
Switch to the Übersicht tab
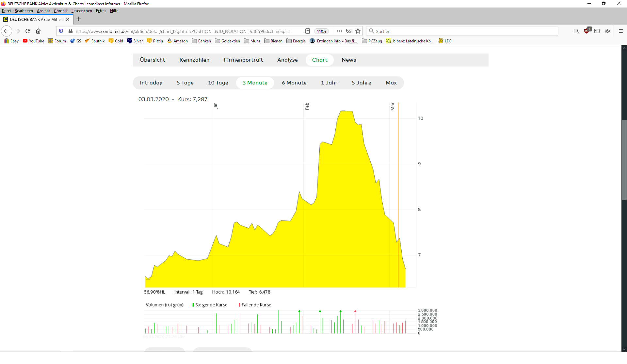(153, 60)
